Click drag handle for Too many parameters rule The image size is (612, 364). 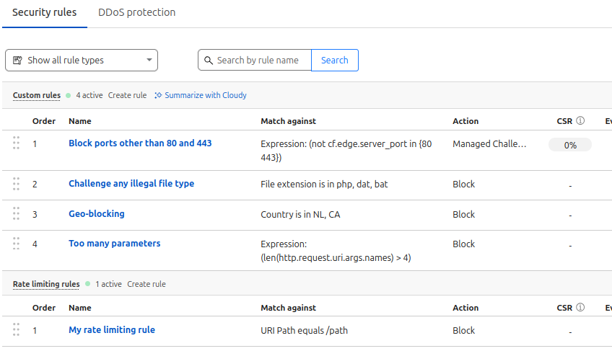[x=16, y=243]
